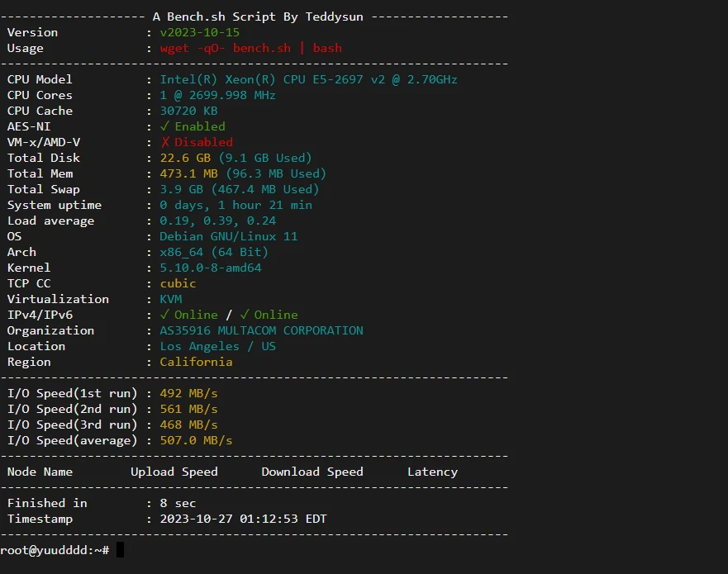
Task: Click the version string v2023-10-15
Action: coord(199,32)
